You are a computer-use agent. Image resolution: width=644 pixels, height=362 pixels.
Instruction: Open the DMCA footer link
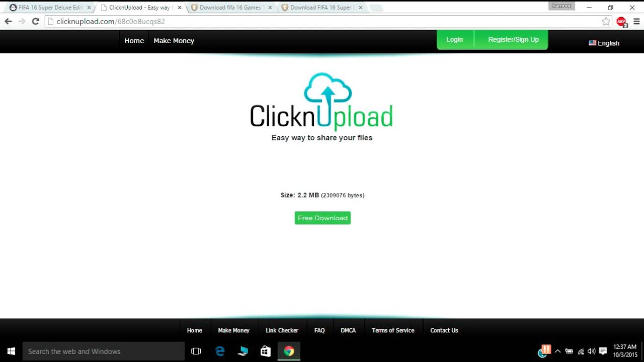click(x=348, y=330)
